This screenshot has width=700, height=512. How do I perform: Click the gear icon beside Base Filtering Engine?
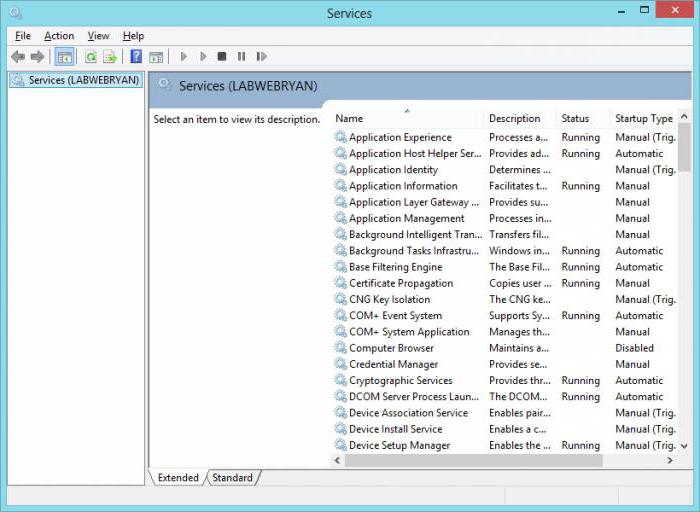[x=341, y=267]
